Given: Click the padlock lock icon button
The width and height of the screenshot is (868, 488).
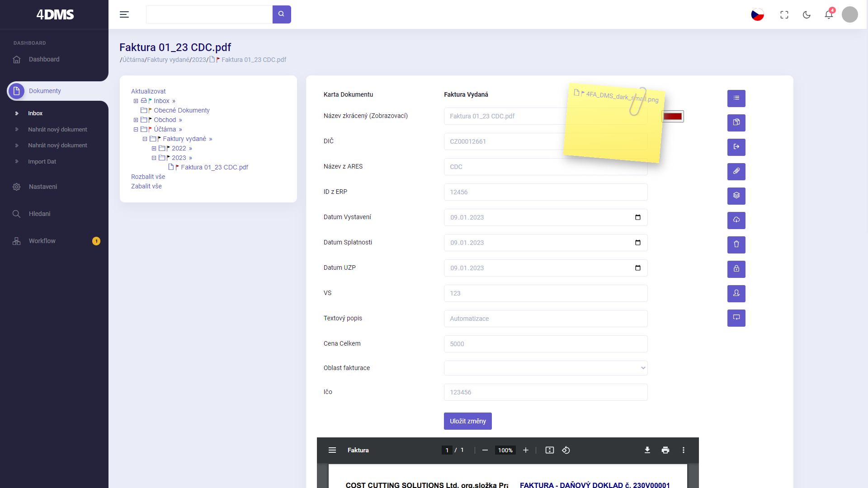Looking at the screenshot, I should click(x=736, y=269).
